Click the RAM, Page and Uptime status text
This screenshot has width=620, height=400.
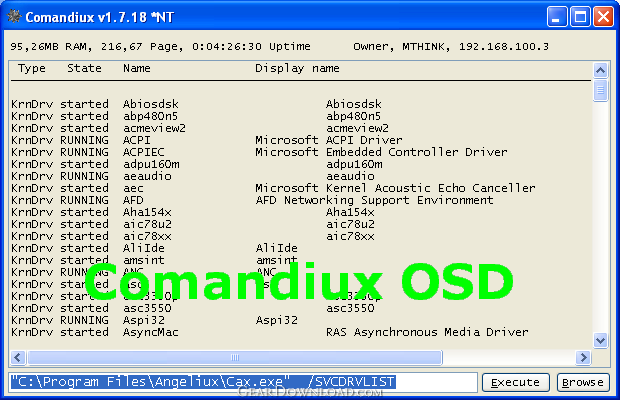tap(161, 47)
